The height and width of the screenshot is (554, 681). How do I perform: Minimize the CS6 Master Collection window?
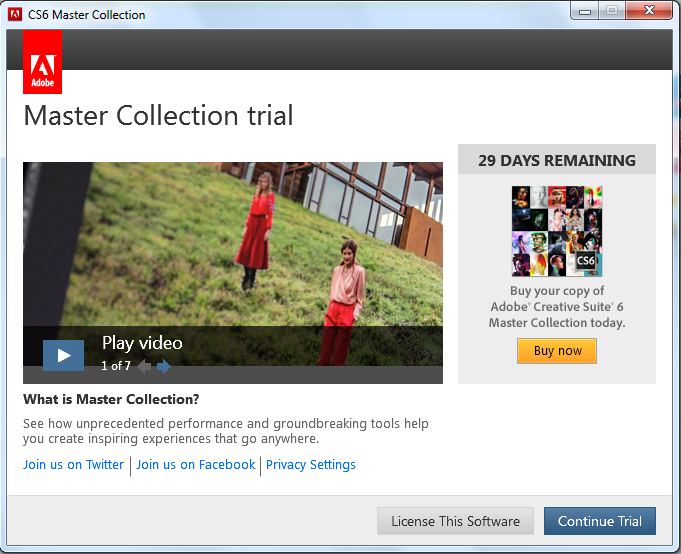coord(585,11)
